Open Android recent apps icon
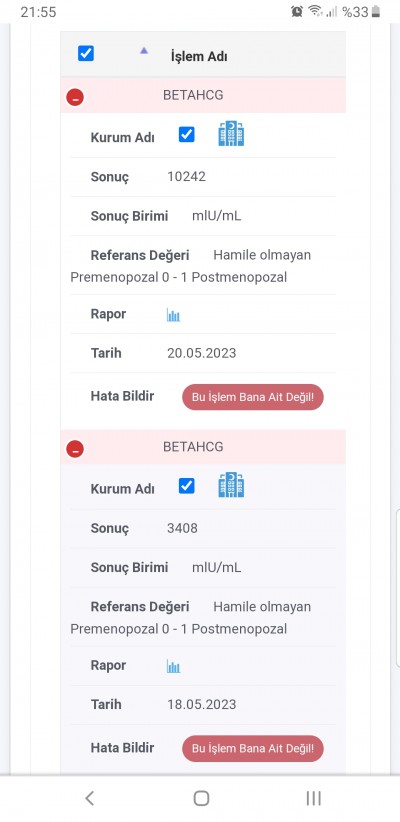Image resolution: width=400 pixels, height=822 pixels. [x=313, y=798]
